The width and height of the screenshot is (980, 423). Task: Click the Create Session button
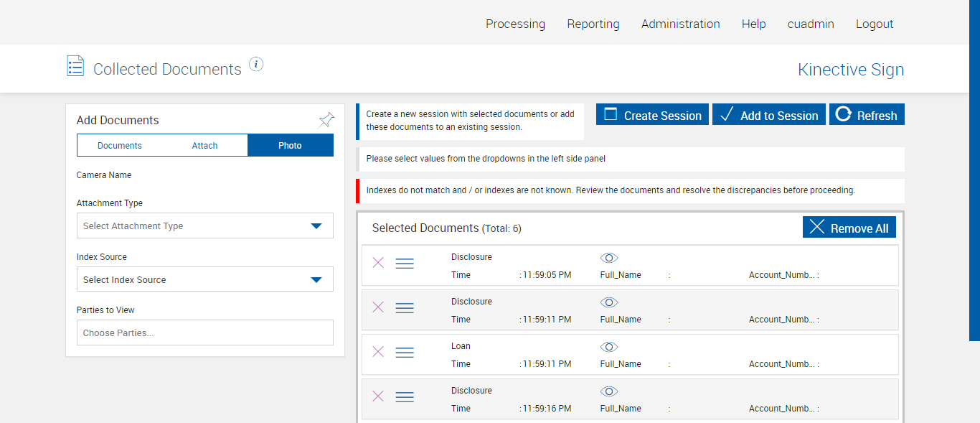[x=652, y=115]
